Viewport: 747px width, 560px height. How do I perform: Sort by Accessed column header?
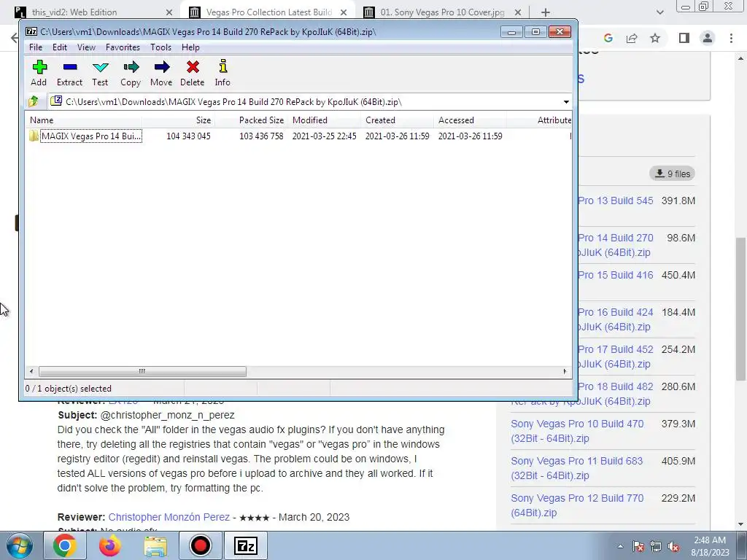tap(470, 120)
